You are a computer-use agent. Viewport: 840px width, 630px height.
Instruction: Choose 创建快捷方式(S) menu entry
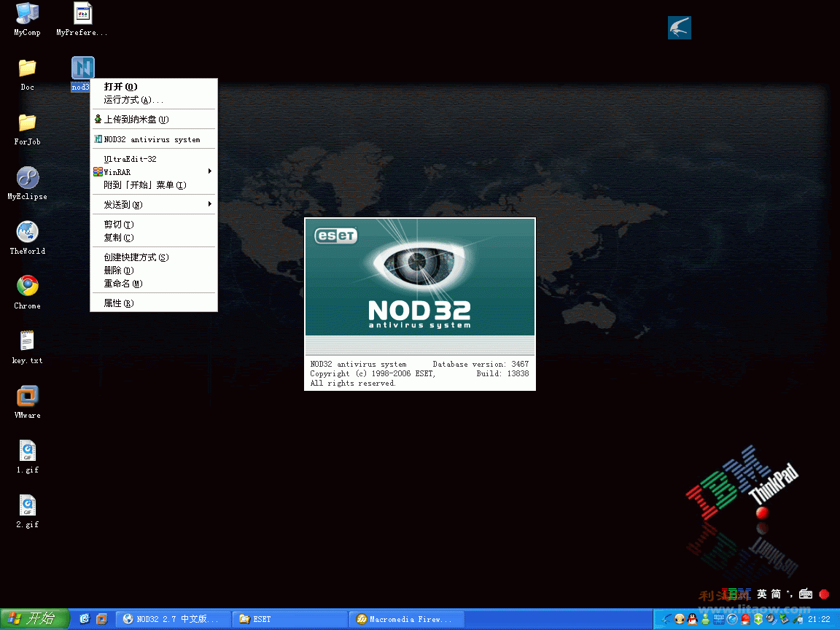(154, 257)
